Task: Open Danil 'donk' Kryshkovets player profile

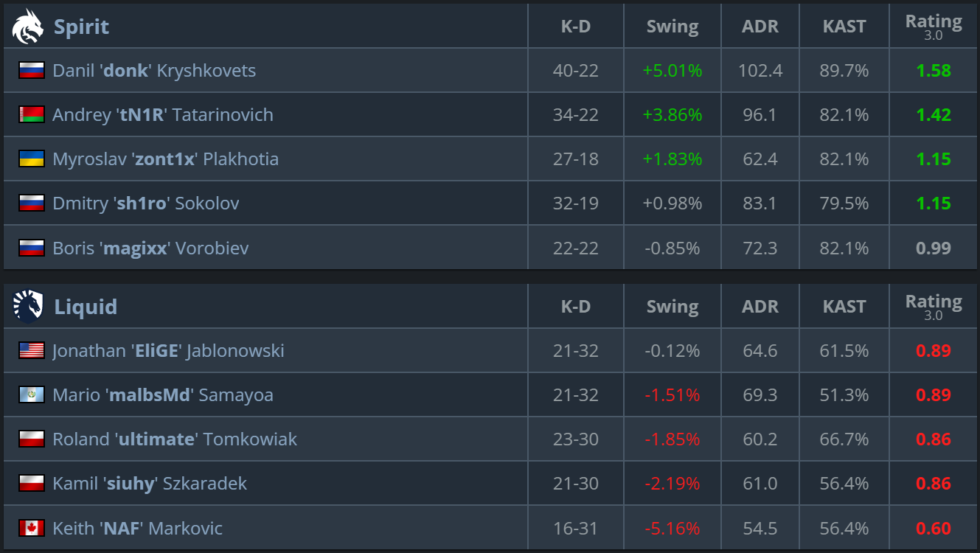Action: click(154, 71)
